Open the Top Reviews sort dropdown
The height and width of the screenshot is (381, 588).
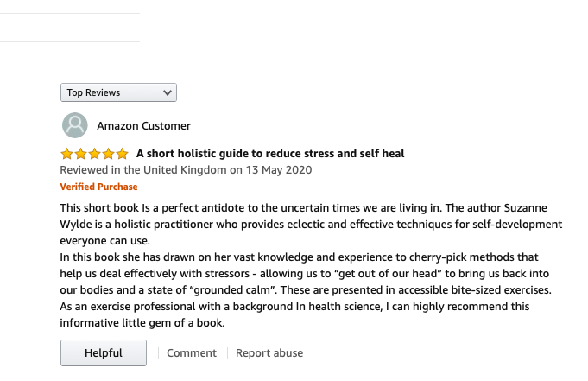(x=117, y=92)
